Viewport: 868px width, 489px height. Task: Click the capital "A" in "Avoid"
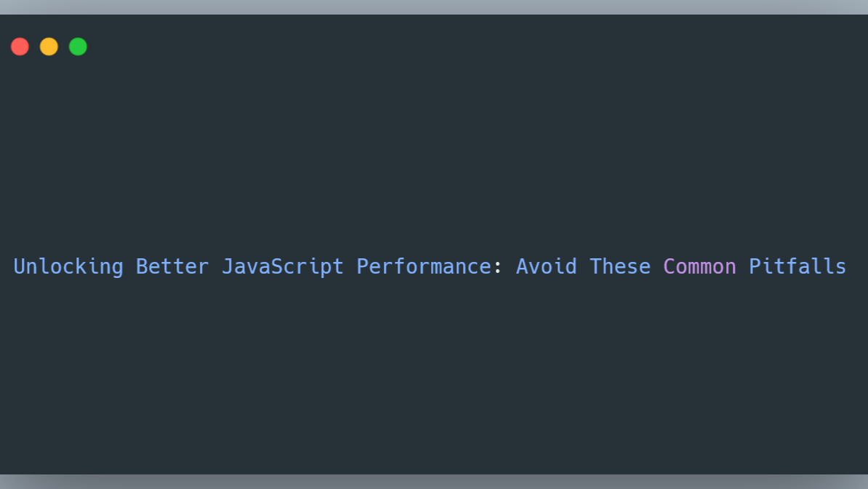pos(522,266)
